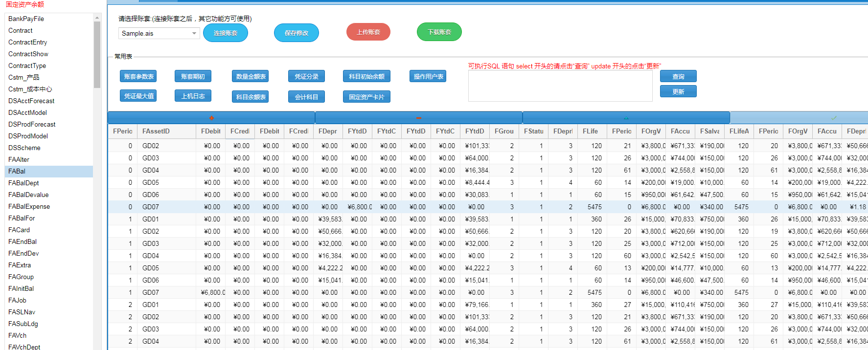Image resolution: width=868 pixels, height=350 pixels.
Task: Click the 查询 query button
Action: (x=678, y=76)
